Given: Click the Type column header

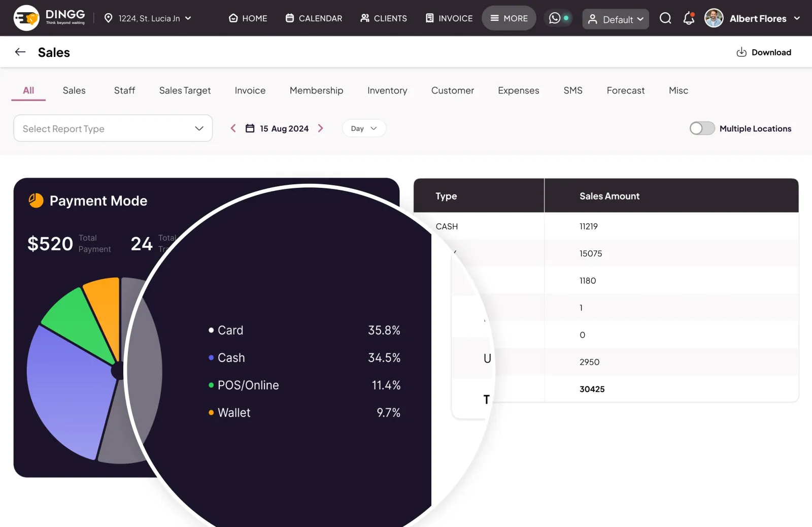Looking at the screenshot, I should pos(446,196).
